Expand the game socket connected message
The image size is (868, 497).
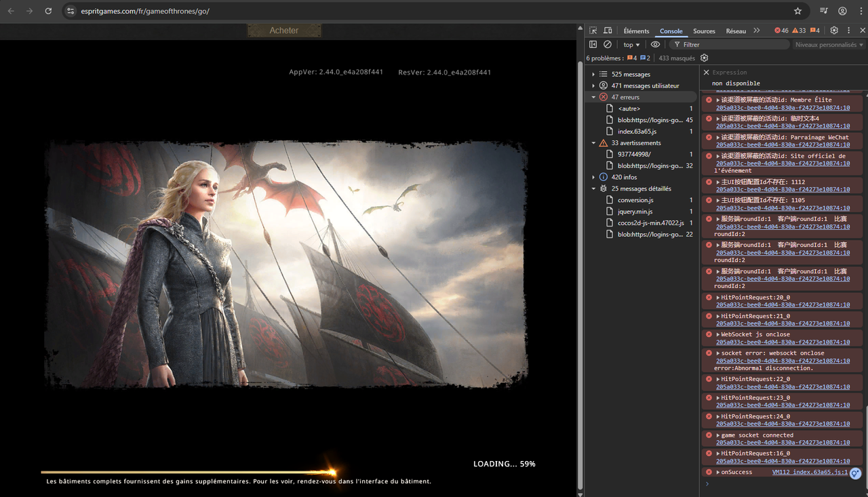pyautogui.click(x=718, y=435)
